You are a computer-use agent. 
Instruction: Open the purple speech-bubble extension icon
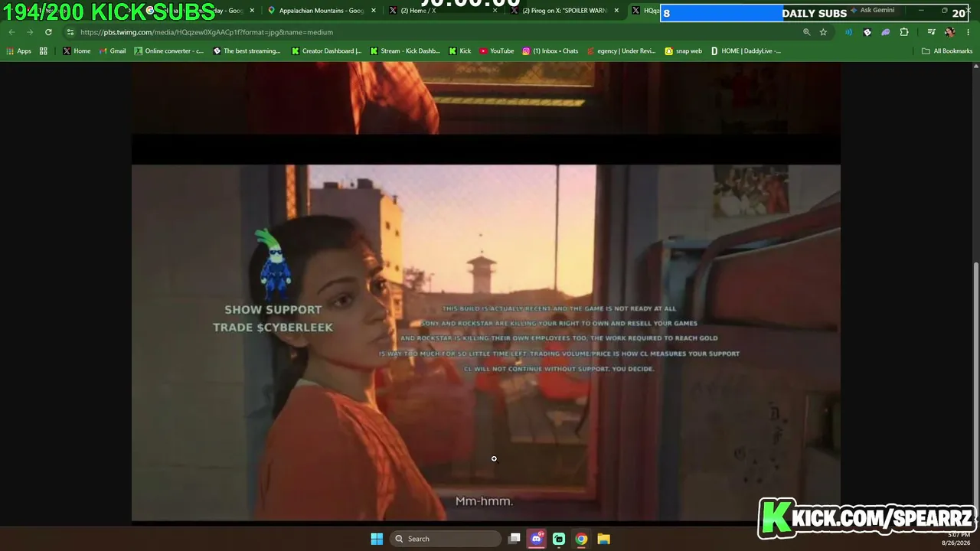[x=886, y=32]
